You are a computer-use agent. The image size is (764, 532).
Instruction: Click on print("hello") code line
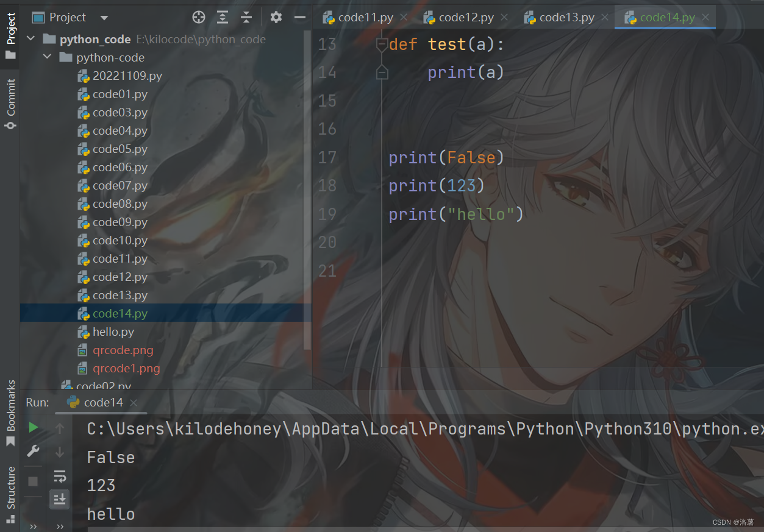point(456,214)
